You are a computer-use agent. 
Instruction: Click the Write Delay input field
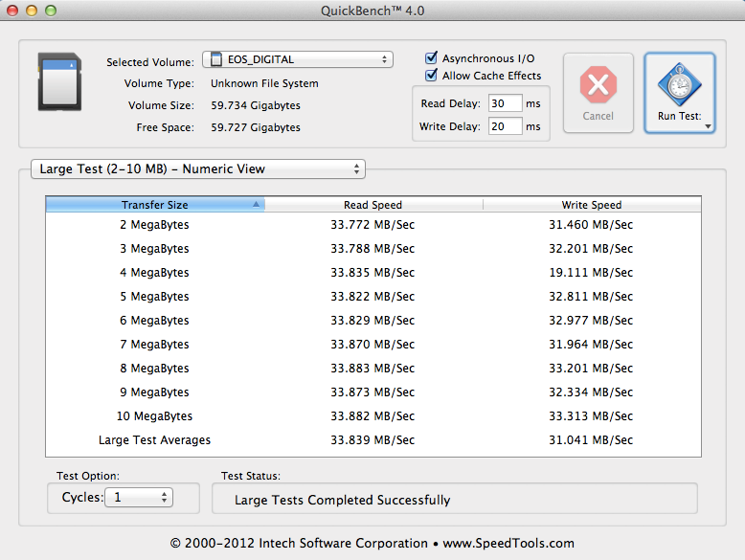pyautogui.click(x=505, y=126)
